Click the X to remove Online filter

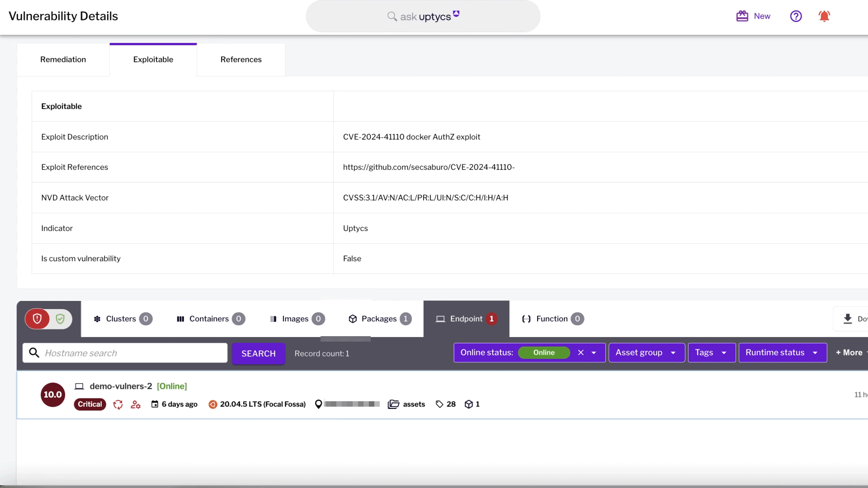[580, 352]
